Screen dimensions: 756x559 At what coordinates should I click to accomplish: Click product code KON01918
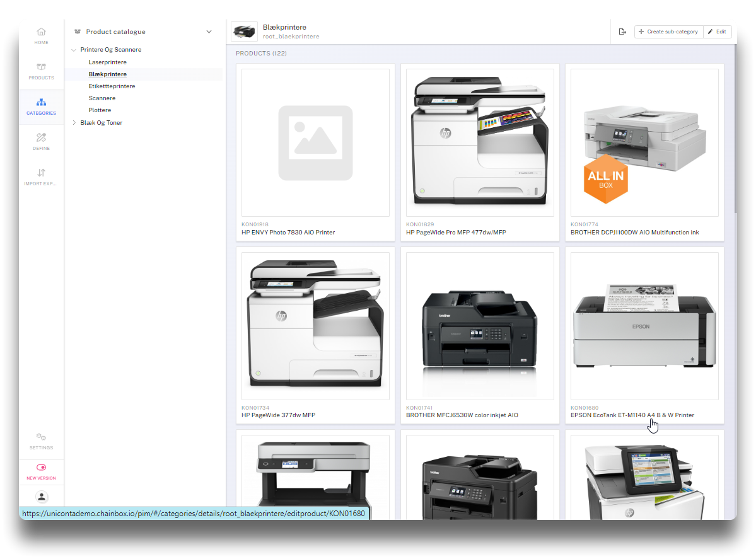[x=255, y=224]
